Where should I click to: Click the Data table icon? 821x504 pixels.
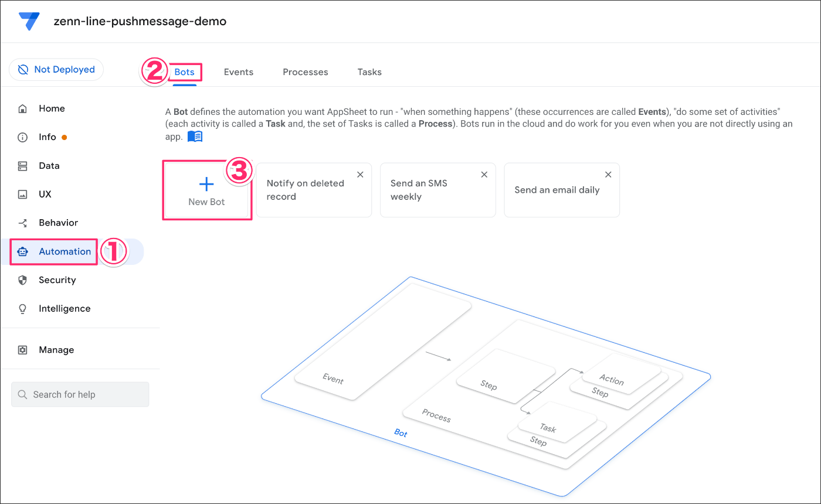point(22,165)
